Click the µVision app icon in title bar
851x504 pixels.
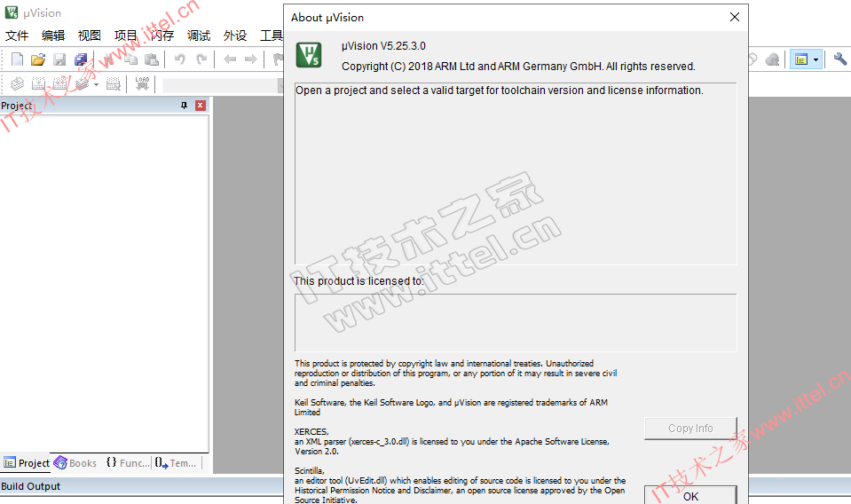(x=12, y=12)
